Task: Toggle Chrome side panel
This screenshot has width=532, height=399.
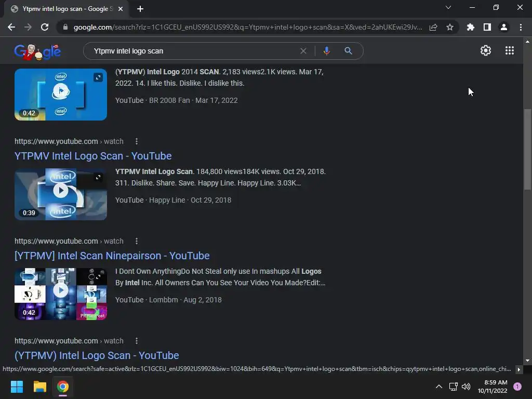Action: point(487,27)
